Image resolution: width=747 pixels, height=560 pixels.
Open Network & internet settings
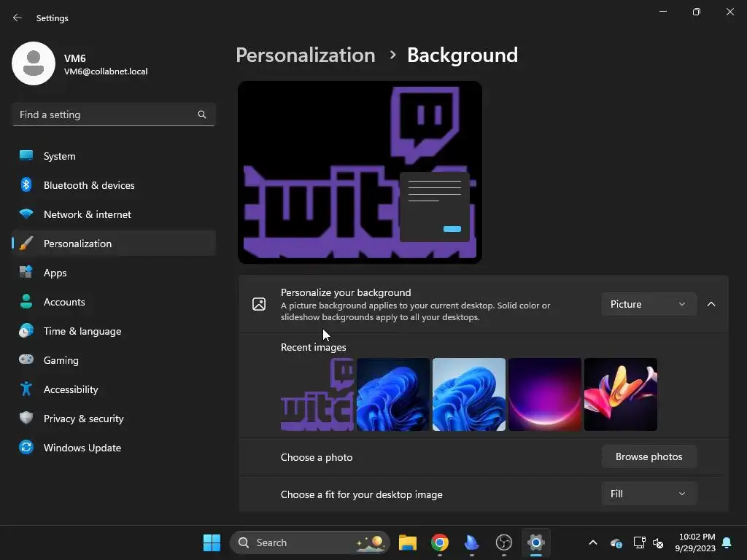[x=114, y=214]
